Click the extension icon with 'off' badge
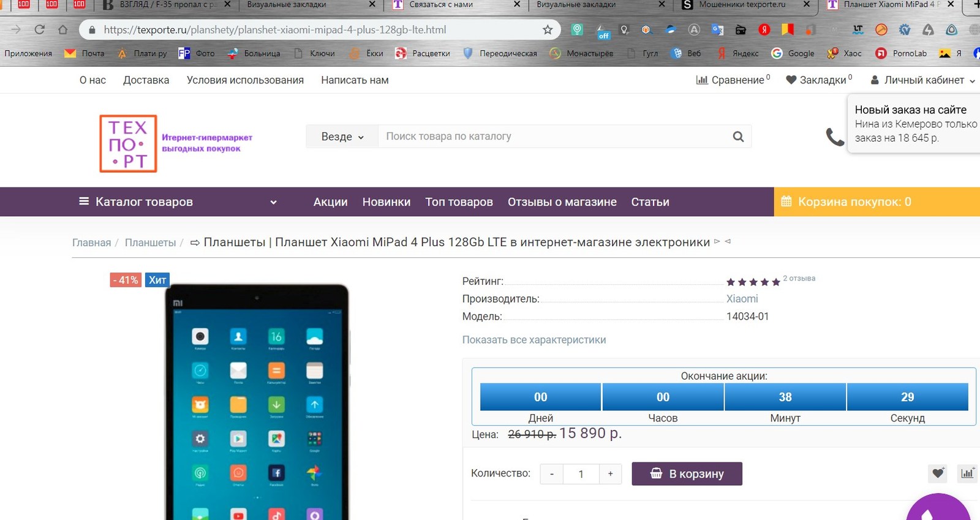The width and height of the screenshot is (980, 520). click(603, 31)
